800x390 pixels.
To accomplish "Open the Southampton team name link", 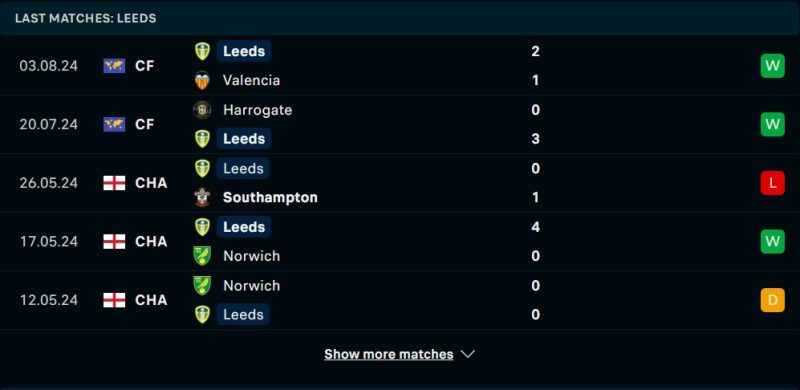I will 270,198.
